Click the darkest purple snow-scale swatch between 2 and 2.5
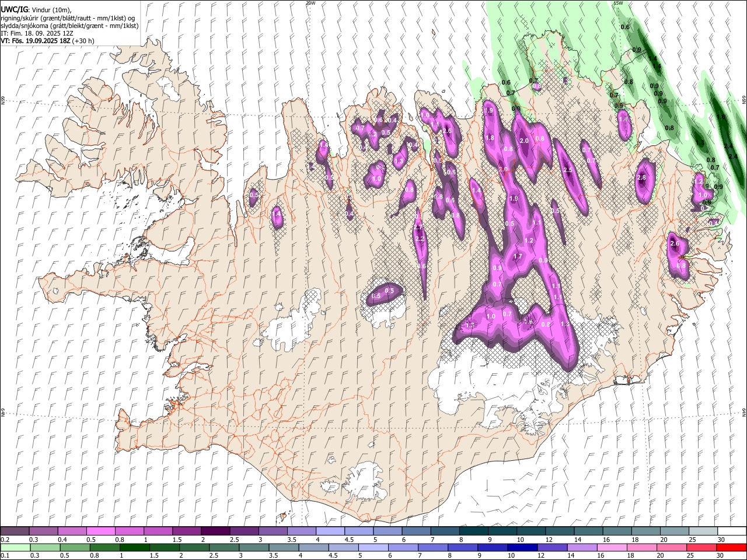 [x=215, y=531]
